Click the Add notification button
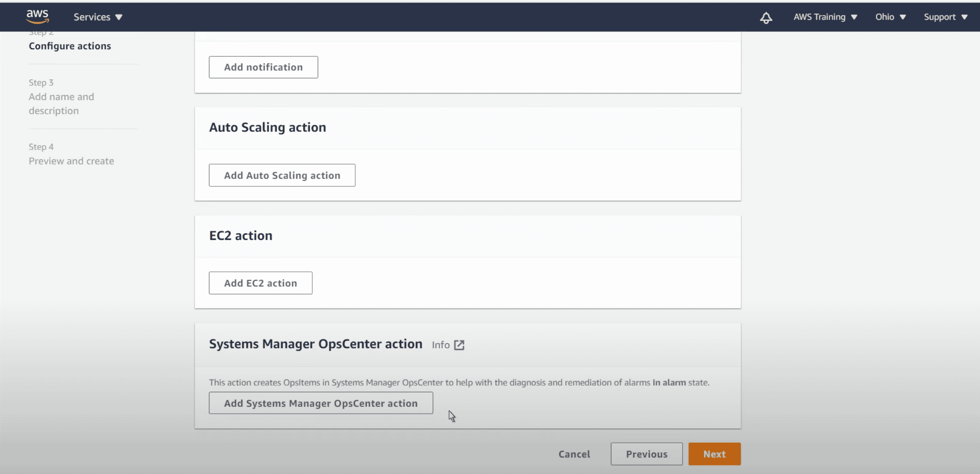This screenshot has height=474, width=980. [263, 67]
